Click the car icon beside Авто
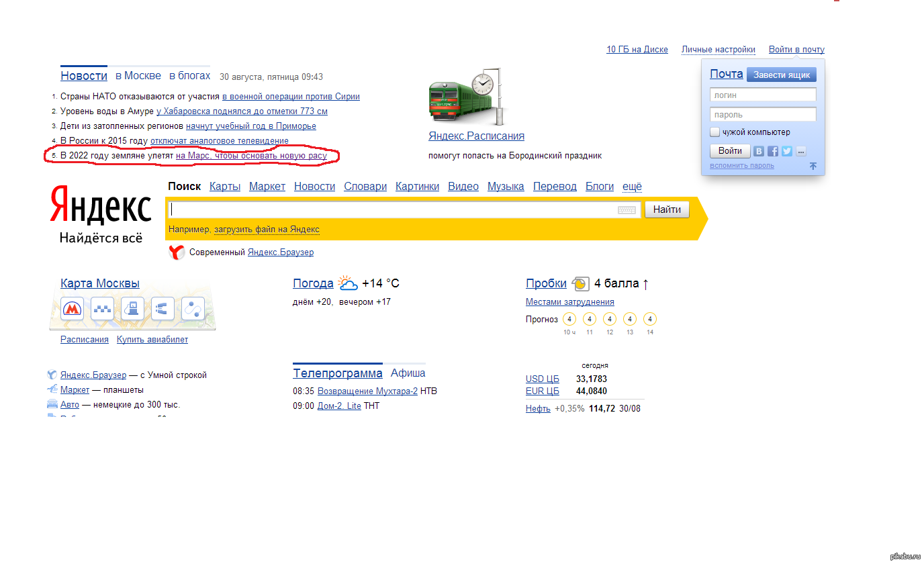Screen dimensions: 924x564 [x=52, y=404]
